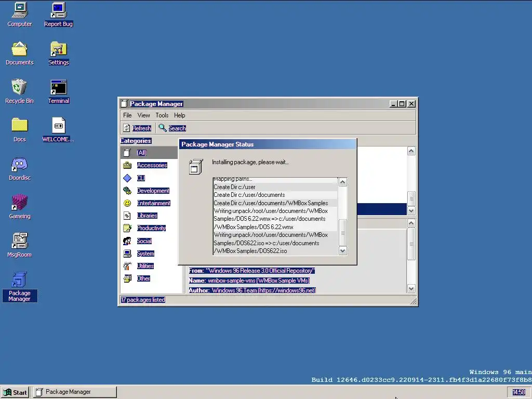Select the Social category
Screen dimensions: 532x399
point(149,241)
